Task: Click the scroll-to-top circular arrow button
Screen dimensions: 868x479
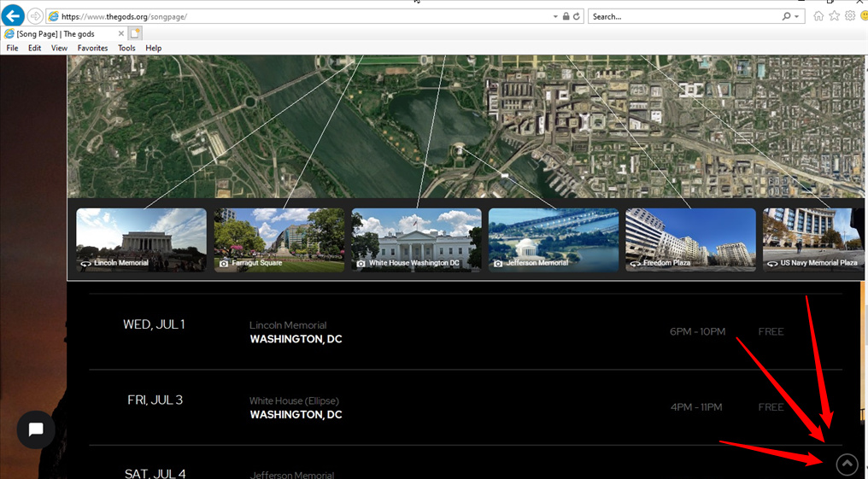Action: (x=847, y=464)
